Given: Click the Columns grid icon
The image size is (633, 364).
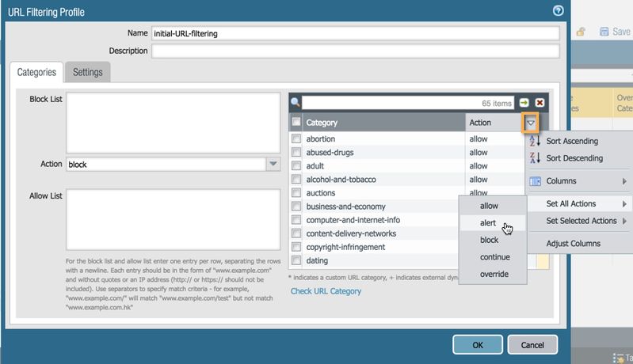Looking at the screenshot, I should pyautogui.click(x=535, y=181).
